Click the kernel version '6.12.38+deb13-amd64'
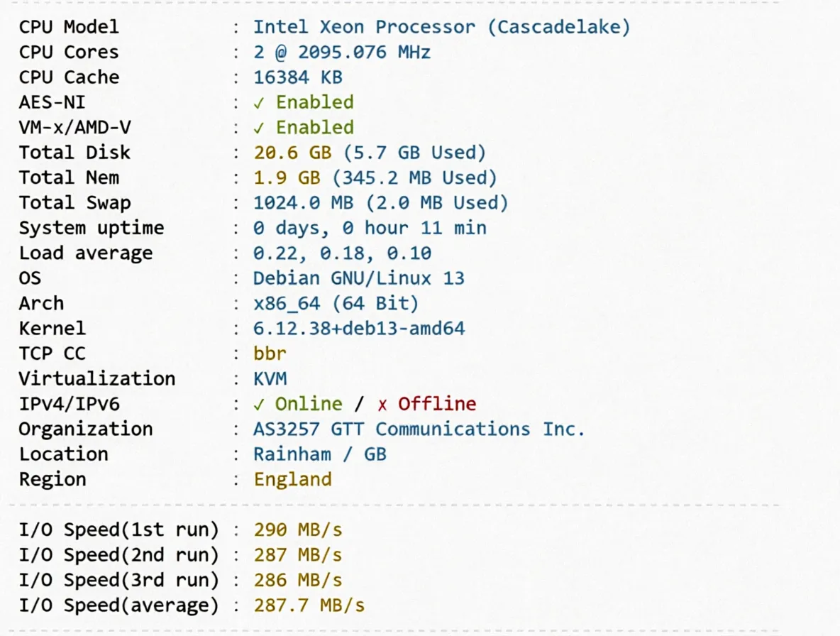Screen dimensions: 840x636 pyautogui.click(x=359, y=328)
